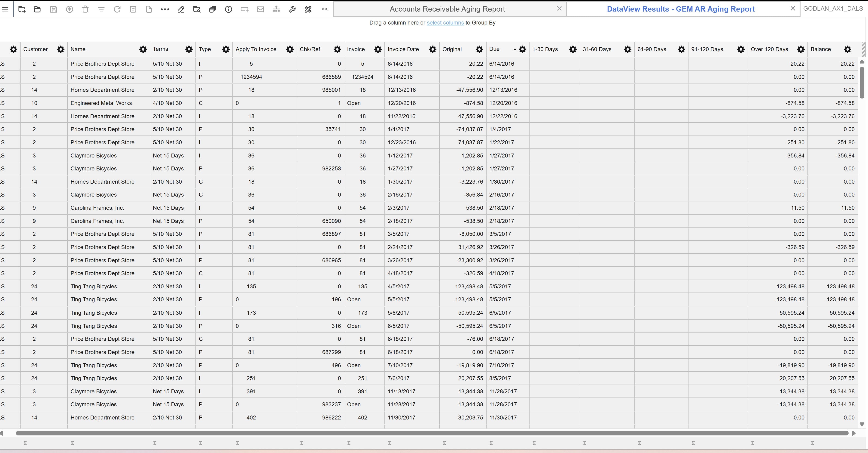Close the DataView Results tab

tap(793, 9)
